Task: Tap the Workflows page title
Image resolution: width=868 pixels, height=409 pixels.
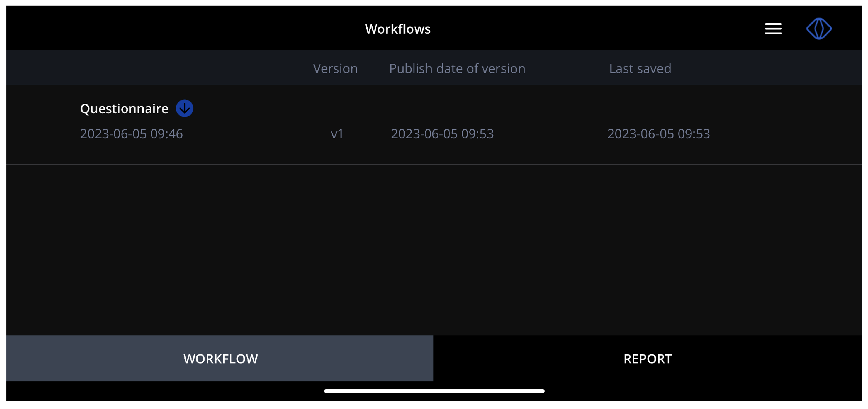Action: pos(398,29)
